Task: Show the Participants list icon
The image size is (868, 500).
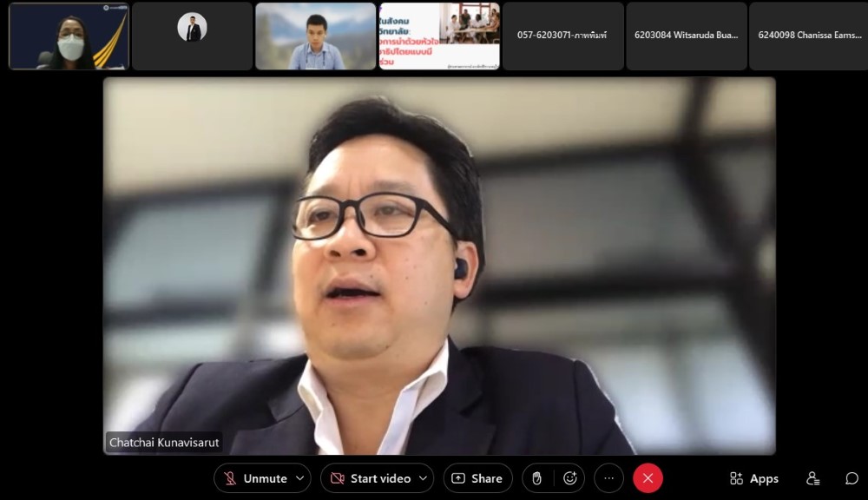Action: coord(812,478)
